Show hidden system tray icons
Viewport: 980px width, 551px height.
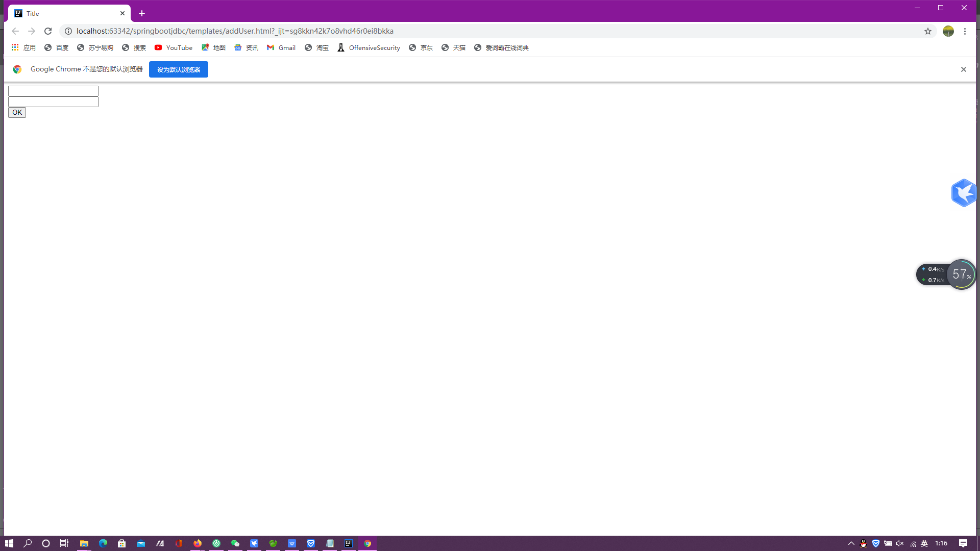click(851, 543)
